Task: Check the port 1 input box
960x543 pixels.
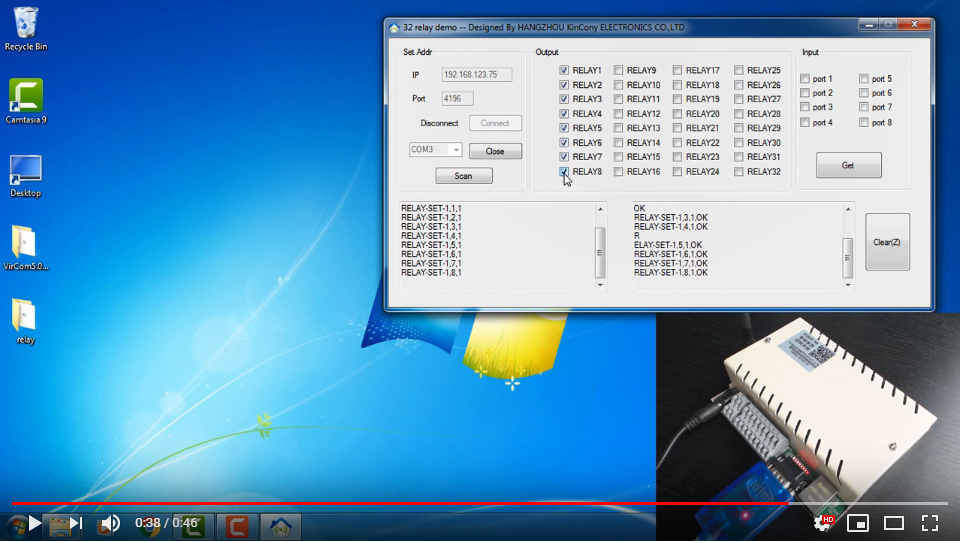Action: point(805,78)
